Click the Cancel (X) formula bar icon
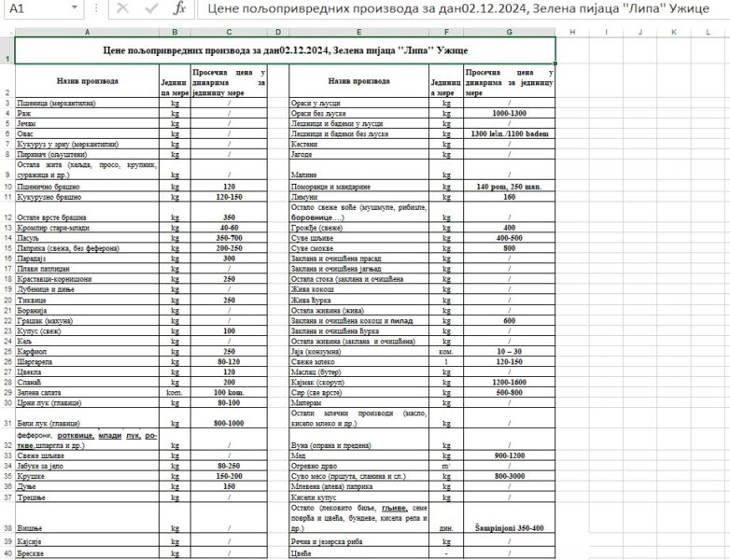This screenshot has height=560, width=730. click(122, 8)
